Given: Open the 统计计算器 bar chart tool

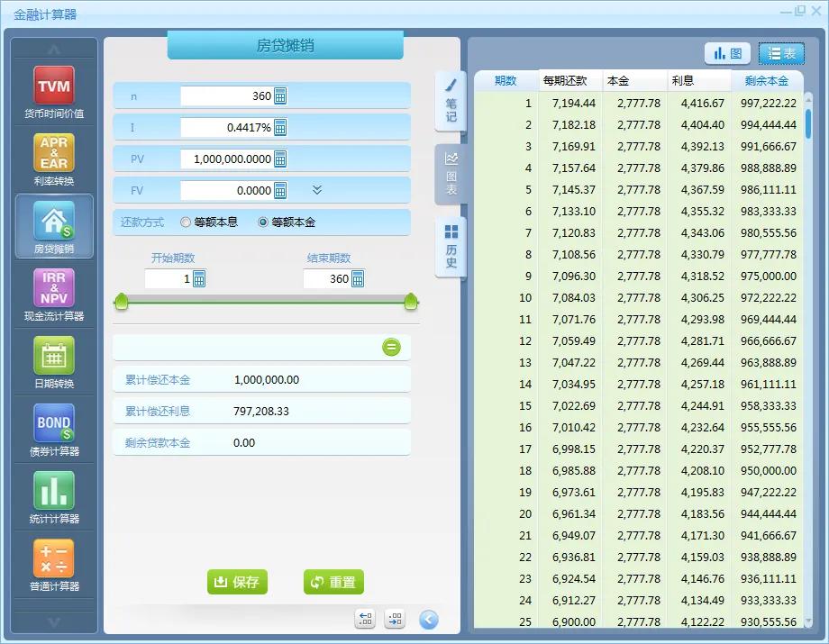Looking at the screenshot, I should 54,497.
